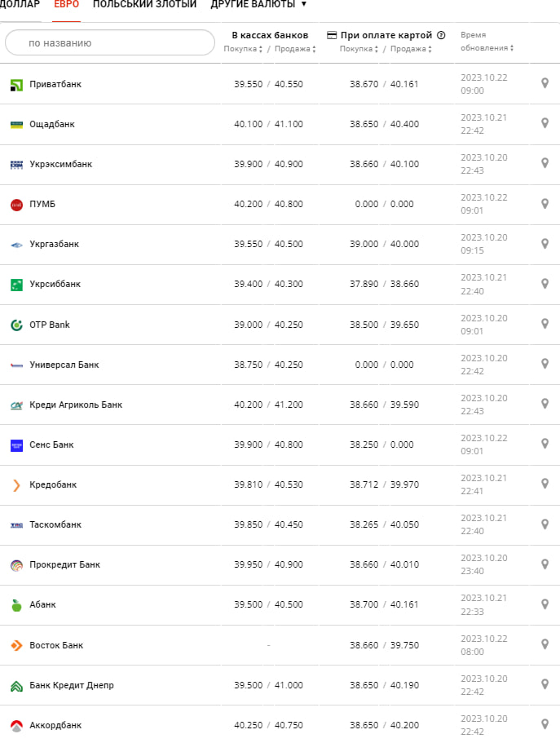Focus the по названию search field
Image resolution: width=560 pixels, height=743 pixels.
point(110,42)
